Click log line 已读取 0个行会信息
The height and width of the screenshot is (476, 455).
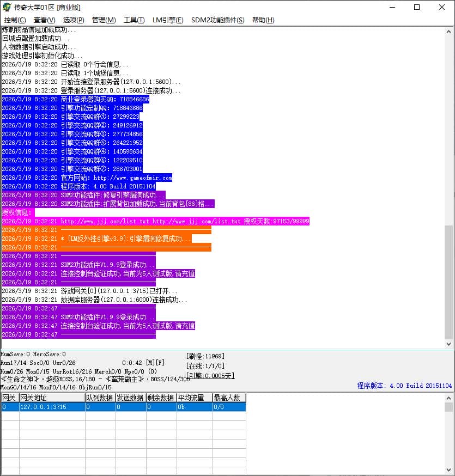65,64
